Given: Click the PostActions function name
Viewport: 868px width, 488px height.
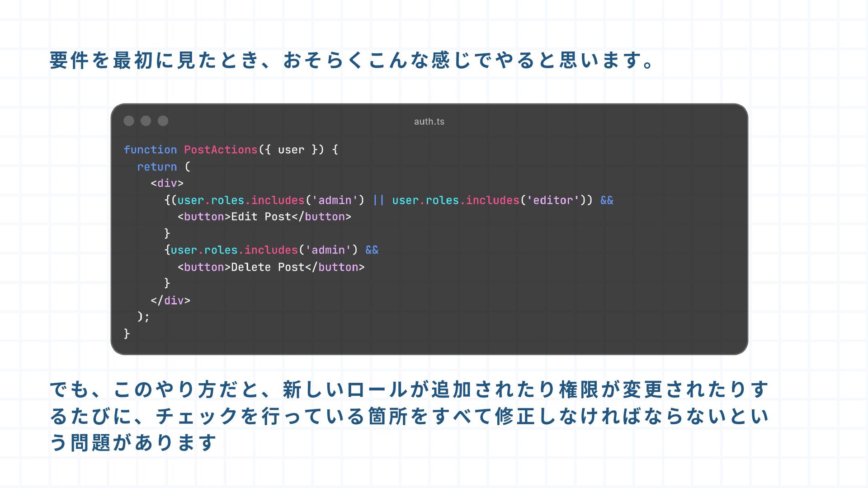Looking at the screenshot, I should point(221,150).
